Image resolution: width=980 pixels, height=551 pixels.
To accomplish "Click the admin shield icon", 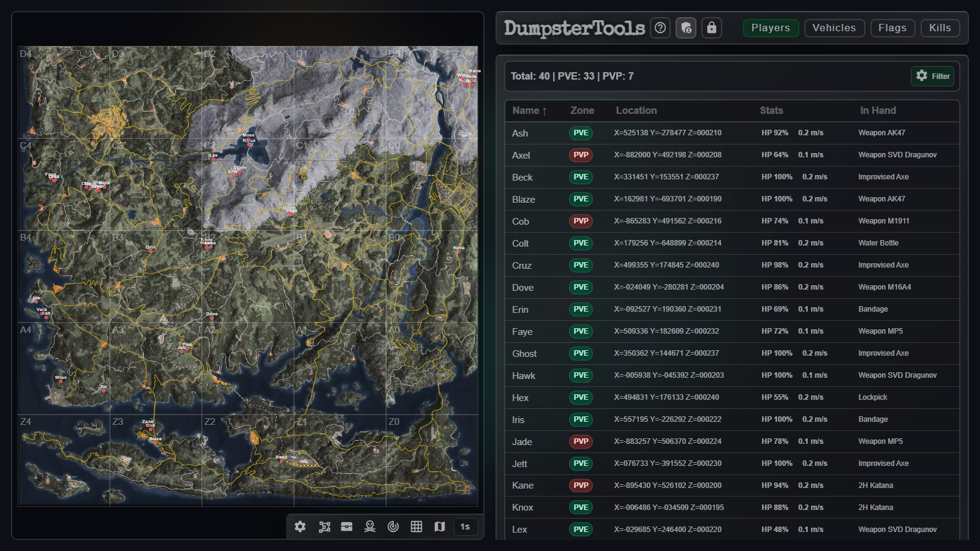I will click(686, 28).
